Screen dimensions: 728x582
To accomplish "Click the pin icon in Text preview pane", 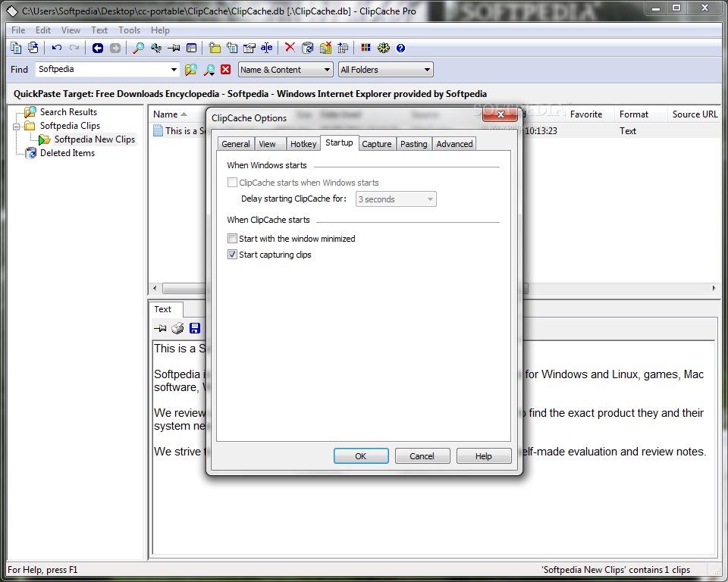I will [160, 329].
